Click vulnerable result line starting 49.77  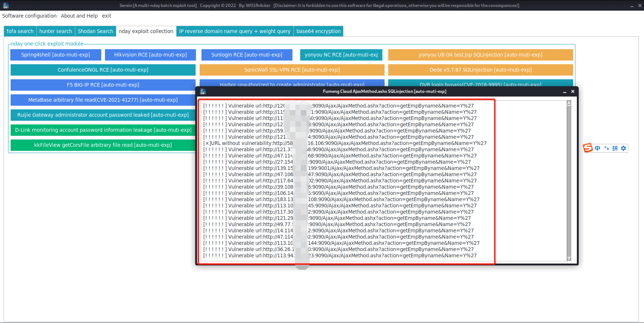pyautogui.click(x=337, y=224)
